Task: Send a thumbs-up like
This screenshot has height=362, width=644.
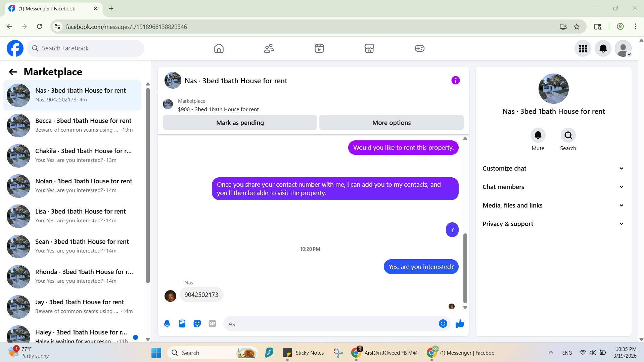Action: [x=460, y=323]
